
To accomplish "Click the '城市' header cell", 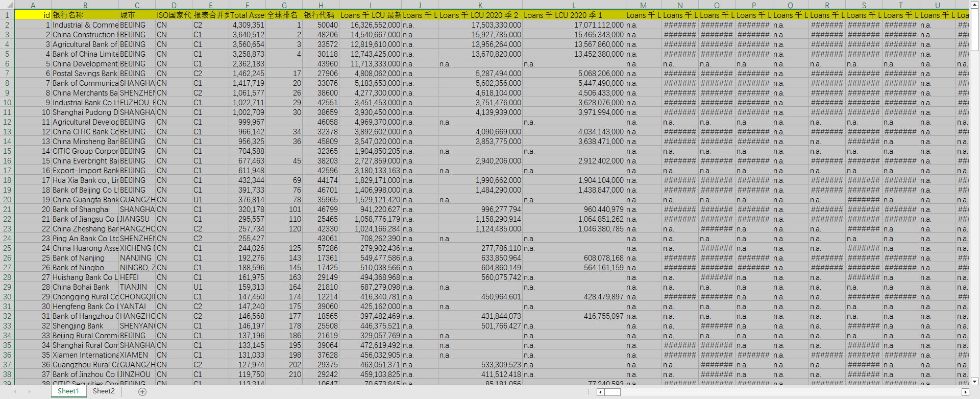I will [137, 15].
